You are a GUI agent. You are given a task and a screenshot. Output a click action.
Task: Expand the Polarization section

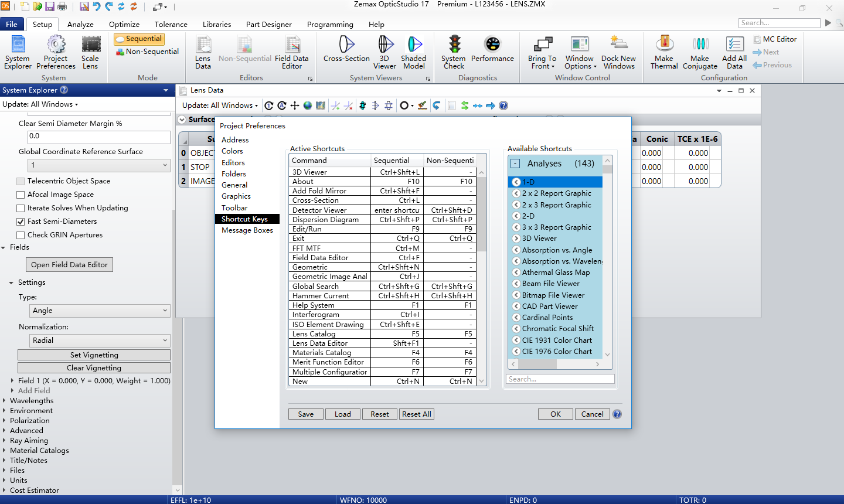pos(4,421)
